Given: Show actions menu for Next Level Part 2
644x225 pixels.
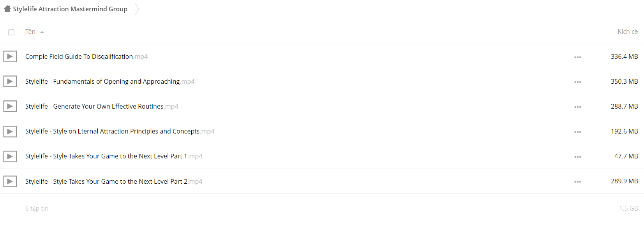Looking at the screenshot, I should click(577, 182).
